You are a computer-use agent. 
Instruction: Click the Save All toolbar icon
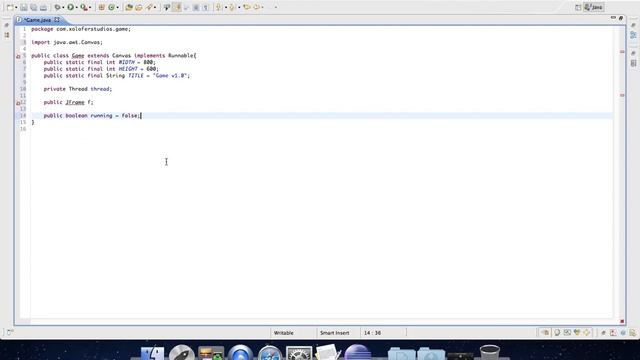tap(33, 7)
